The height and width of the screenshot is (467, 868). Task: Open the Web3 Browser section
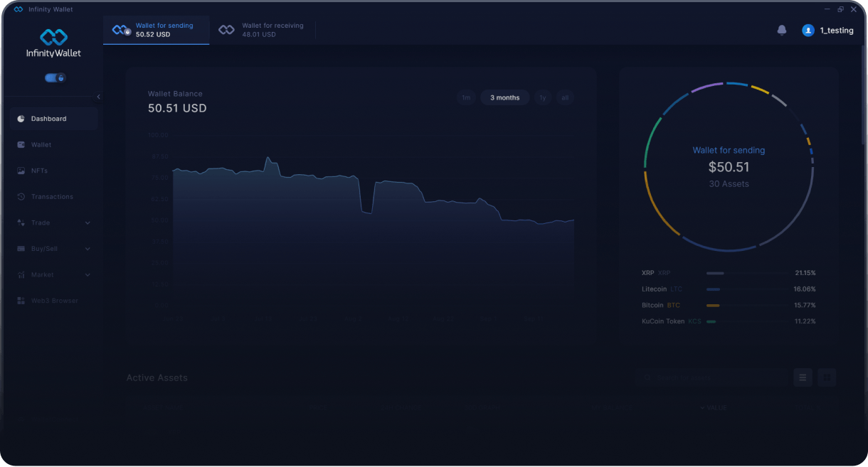point(54,301)
